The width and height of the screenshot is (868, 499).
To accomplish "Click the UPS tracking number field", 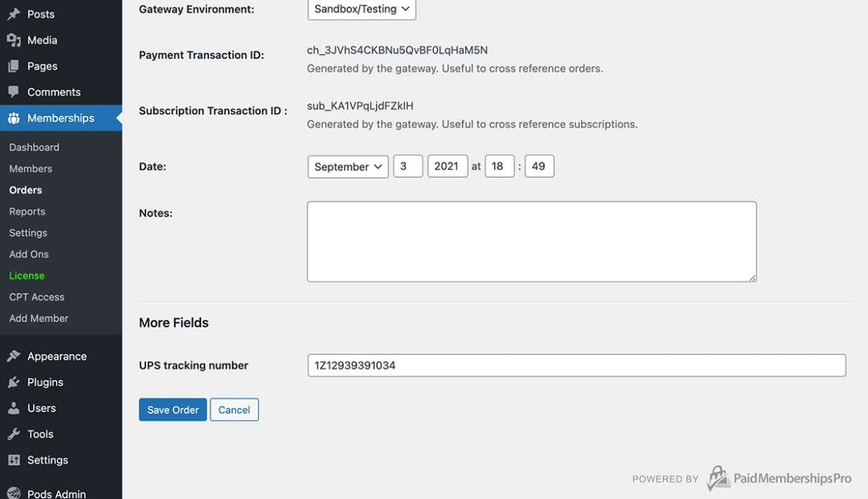I will (576, 365).
